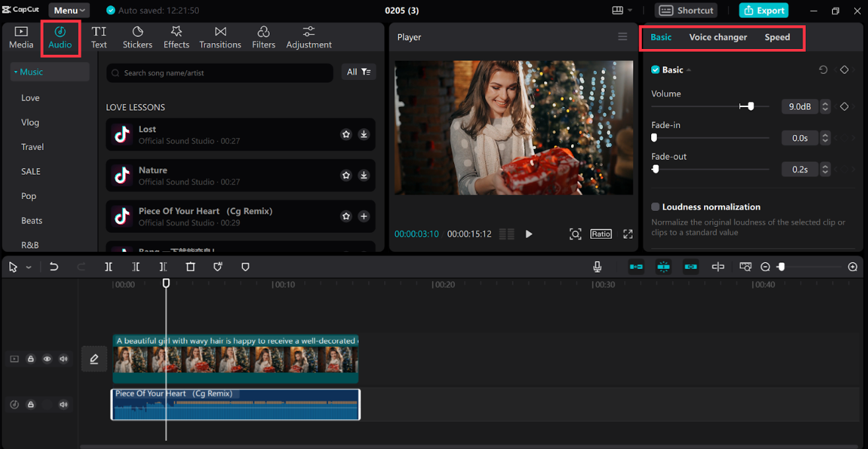Screen dimensions: 868x449
Task: Favorite the song Lost
Action: coord(346,134)
